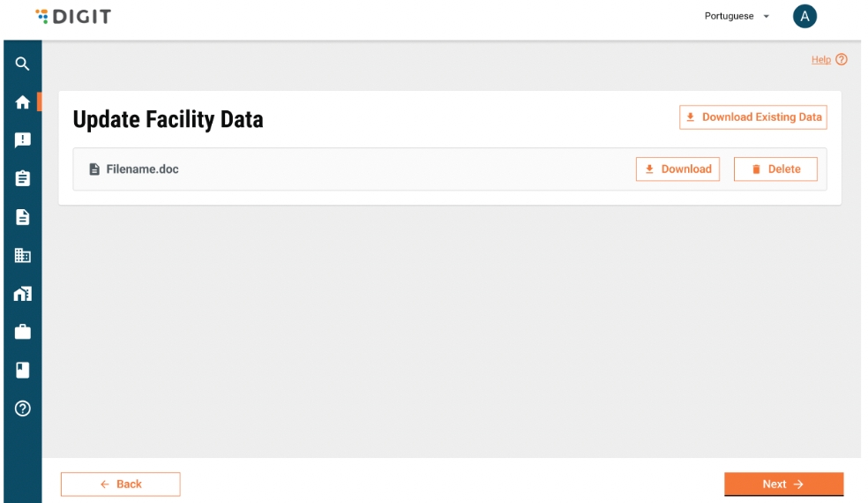Click the DIGIT logo
Viewport: 868px width, 503px height.
73,17
